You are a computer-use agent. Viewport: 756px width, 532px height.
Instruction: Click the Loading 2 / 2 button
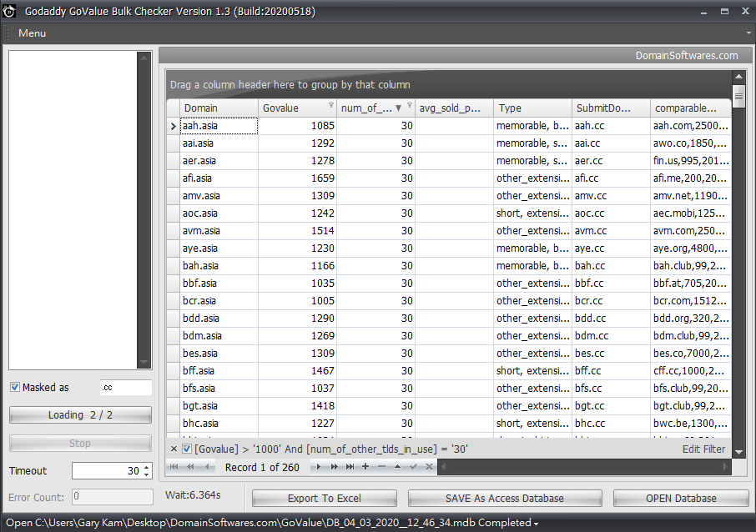(80, 415)
